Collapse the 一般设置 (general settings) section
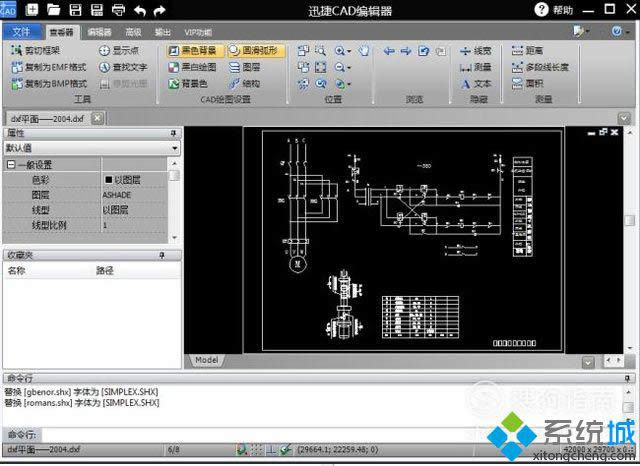 click(11, 165)
